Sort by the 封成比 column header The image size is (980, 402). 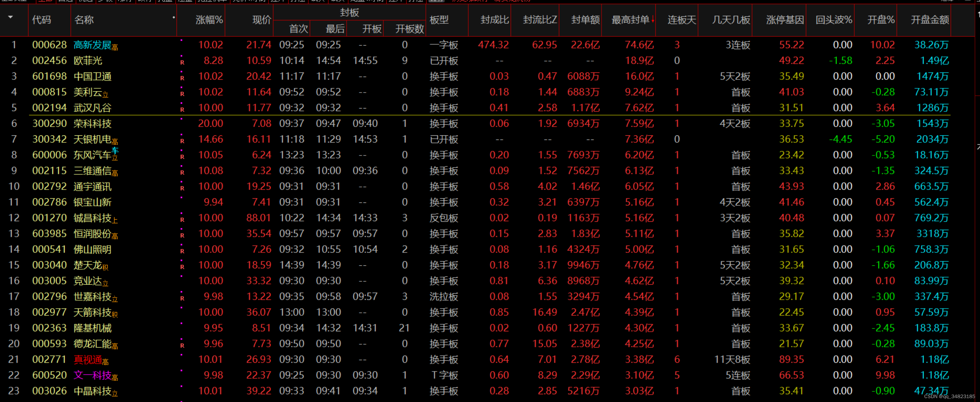pyautogui.click(x=494, y=20)
